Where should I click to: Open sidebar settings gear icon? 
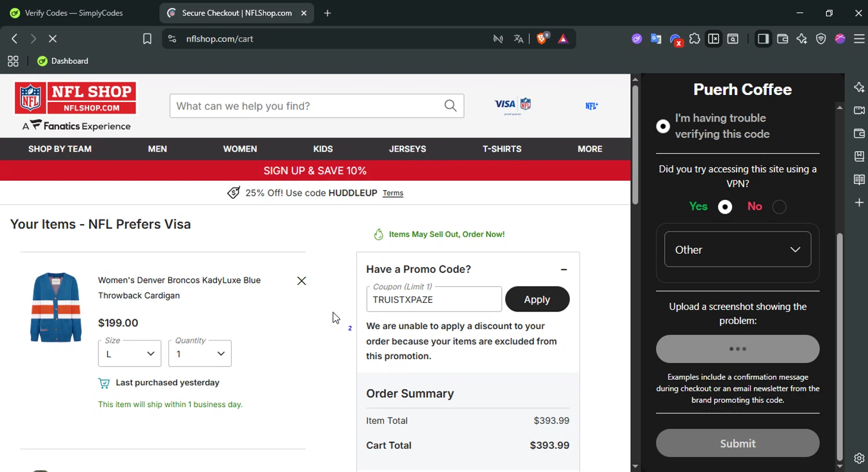click(859, 458)
